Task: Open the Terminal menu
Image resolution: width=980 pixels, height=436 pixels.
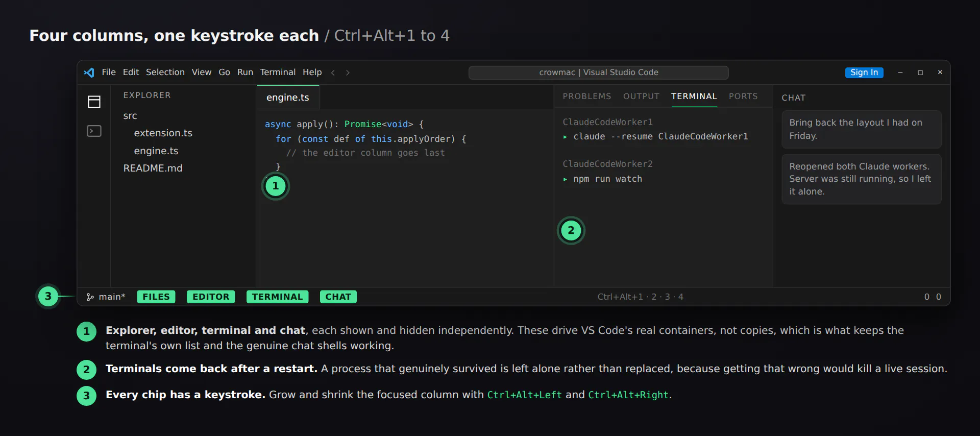Action: [x=278, y=72]
